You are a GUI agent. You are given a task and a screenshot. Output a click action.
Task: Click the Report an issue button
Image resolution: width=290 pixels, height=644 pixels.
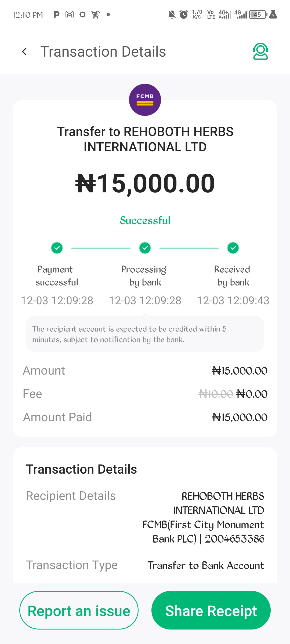coord(79,610)
